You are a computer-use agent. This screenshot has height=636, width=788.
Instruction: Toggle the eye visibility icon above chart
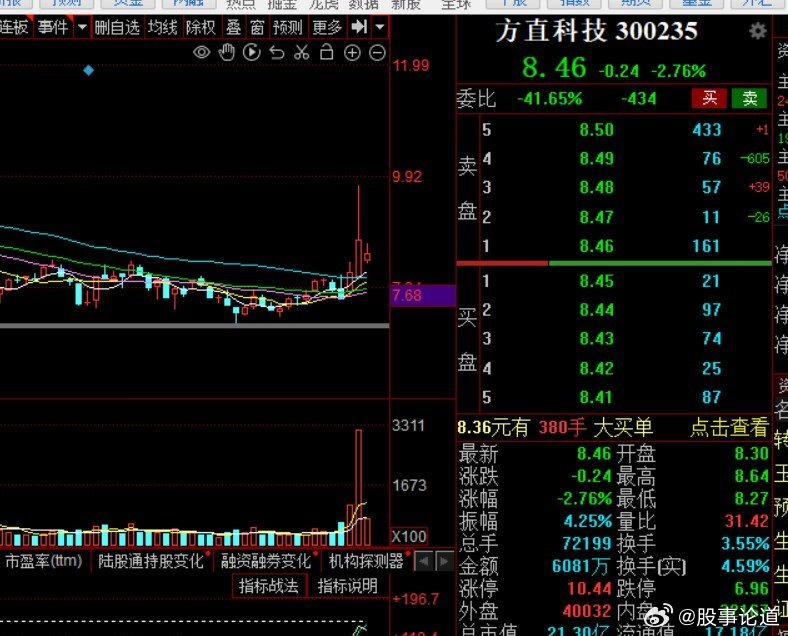202,52
